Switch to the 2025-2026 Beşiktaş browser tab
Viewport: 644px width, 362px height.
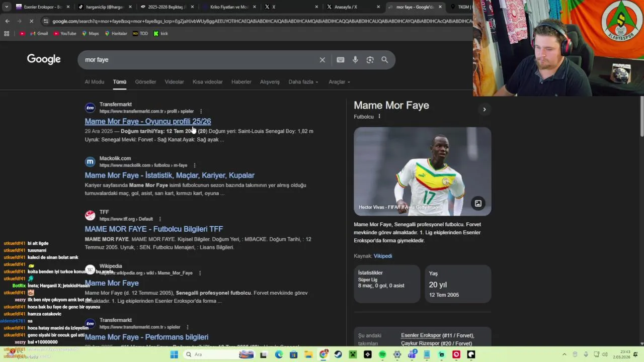tap(166, 7)
